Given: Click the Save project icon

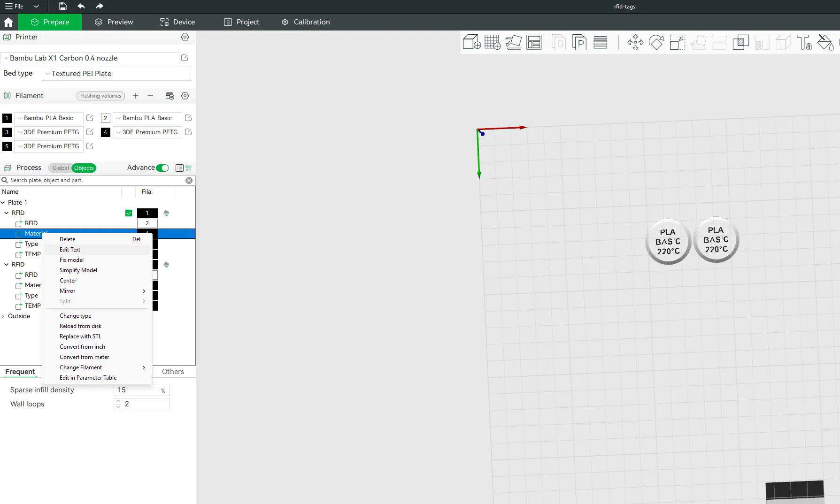Looking at the screenshot, I should (x=62, y=6).
